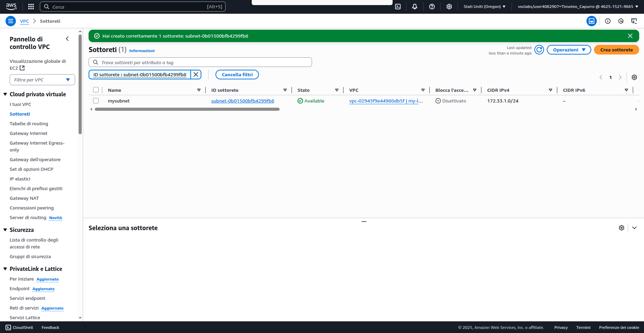Open Tabelle di routing
The height and width of the screenshot is (333, 644).
(x=29, y=124)
